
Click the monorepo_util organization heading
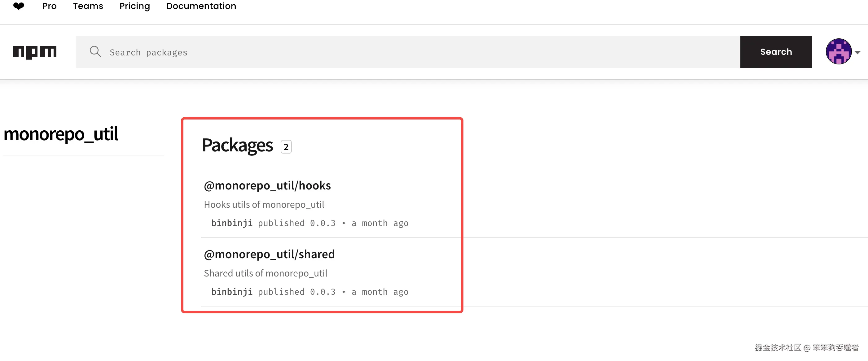(x=61, y=134)
